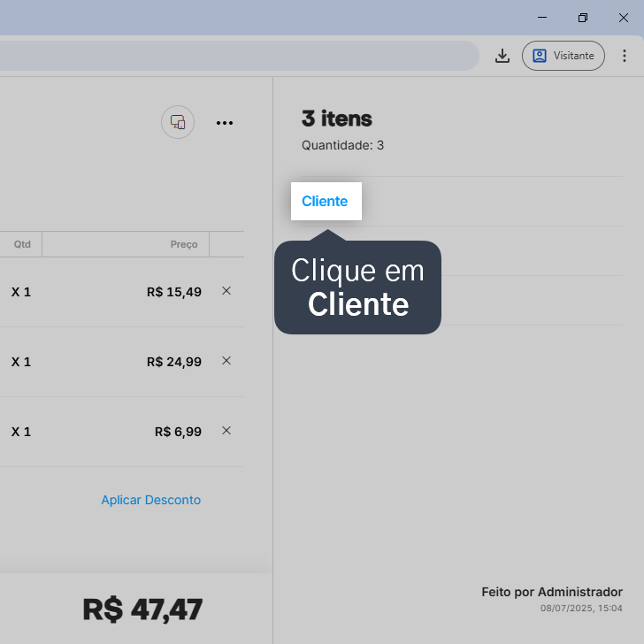Screen dimensions: 644x644
Task: Click quantity X 1 of the R$ 15,49 row
Action: point(21,292)
